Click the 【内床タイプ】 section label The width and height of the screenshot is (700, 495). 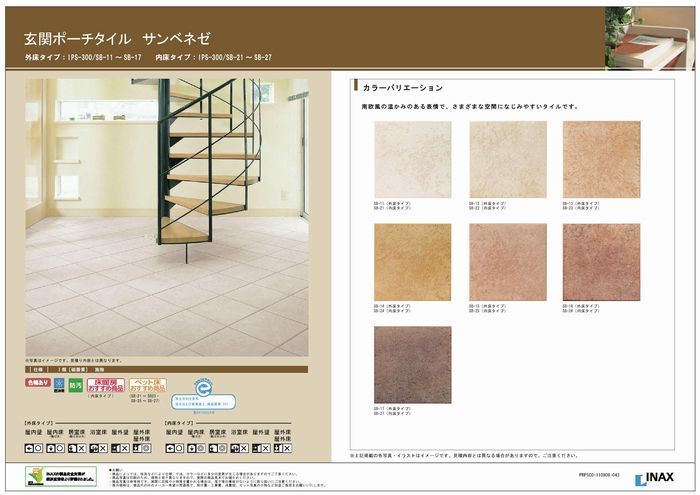tap(179, 423)
